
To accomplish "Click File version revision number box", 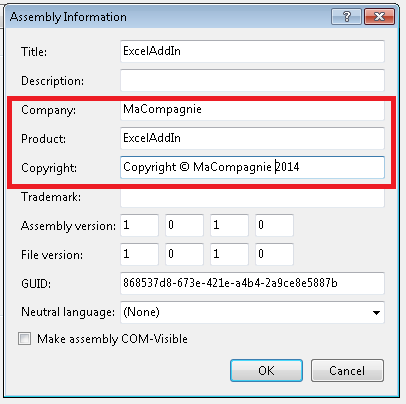I will pyautogui.click(x=274, y=254).
